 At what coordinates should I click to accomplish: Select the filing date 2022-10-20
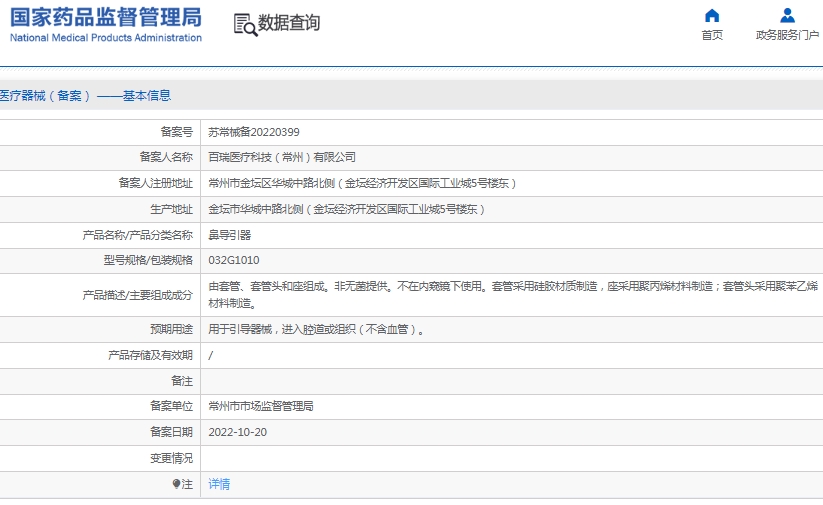click(x=237, y=432)
